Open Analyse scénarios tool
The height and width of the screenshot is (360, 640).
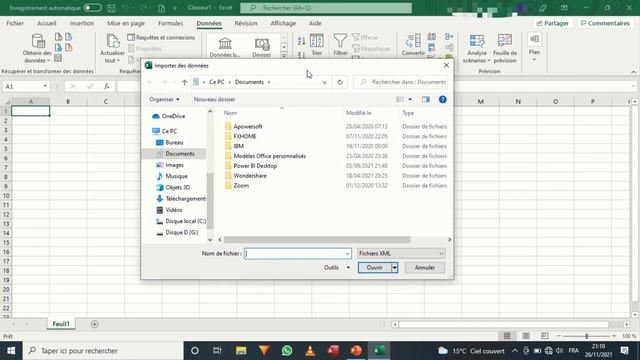(476, 48)
